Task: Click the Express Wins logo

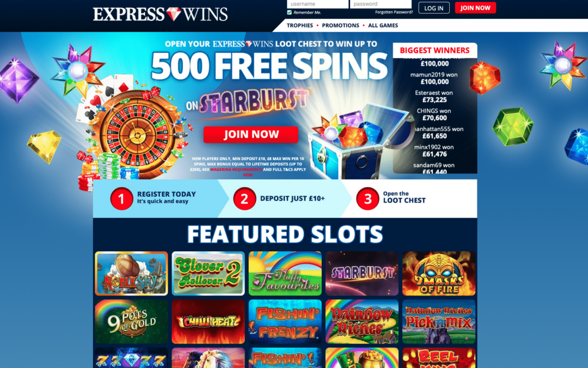Action: 160,14
